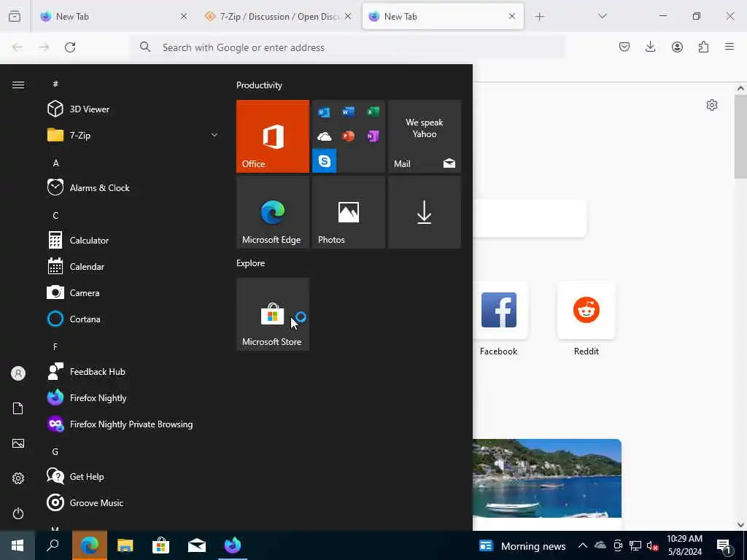Click the 'C' letter group header
The image size is (747, 560).
(55, 215)
